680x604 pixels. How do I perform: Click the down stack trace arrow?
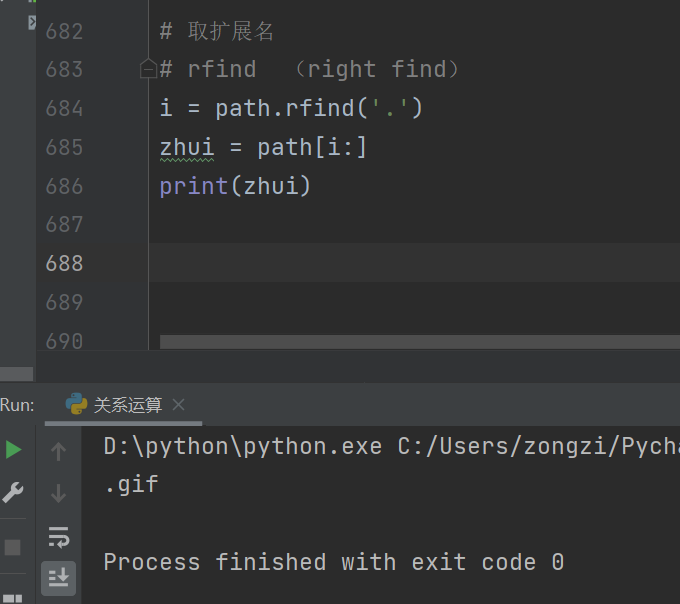point(58,493)
